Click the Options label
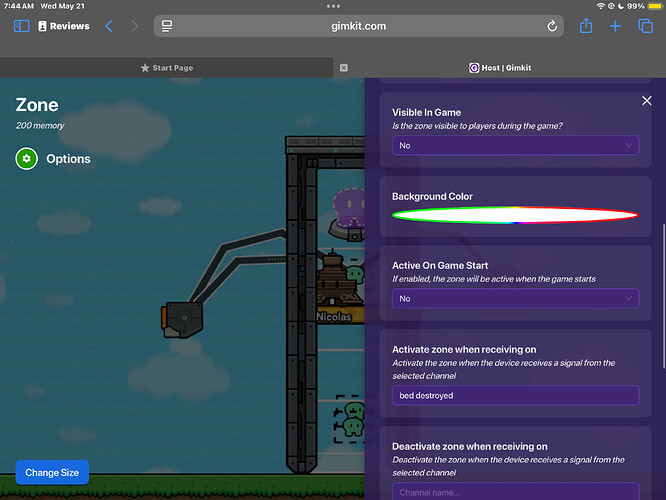 point(68,159)
